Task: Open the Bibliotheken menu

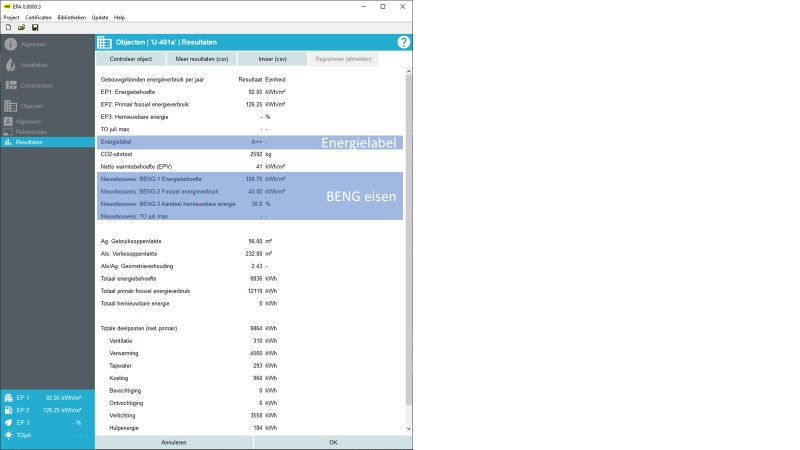Action: [x=71, y=17]
